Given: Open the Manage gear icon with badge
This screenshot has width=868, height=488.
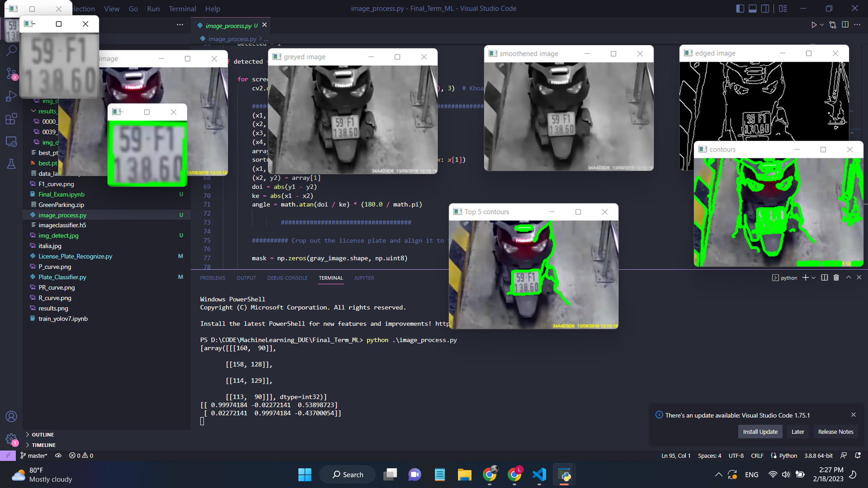Looking at the screenshot, I should 11,439.
